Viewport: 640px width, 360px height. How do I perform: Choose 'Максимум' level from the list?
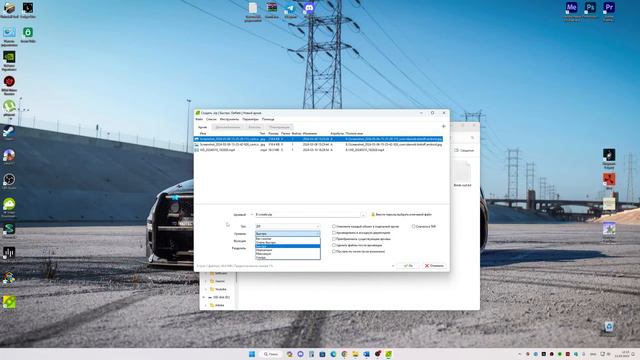pyautogui.click(x=287, y=254)
